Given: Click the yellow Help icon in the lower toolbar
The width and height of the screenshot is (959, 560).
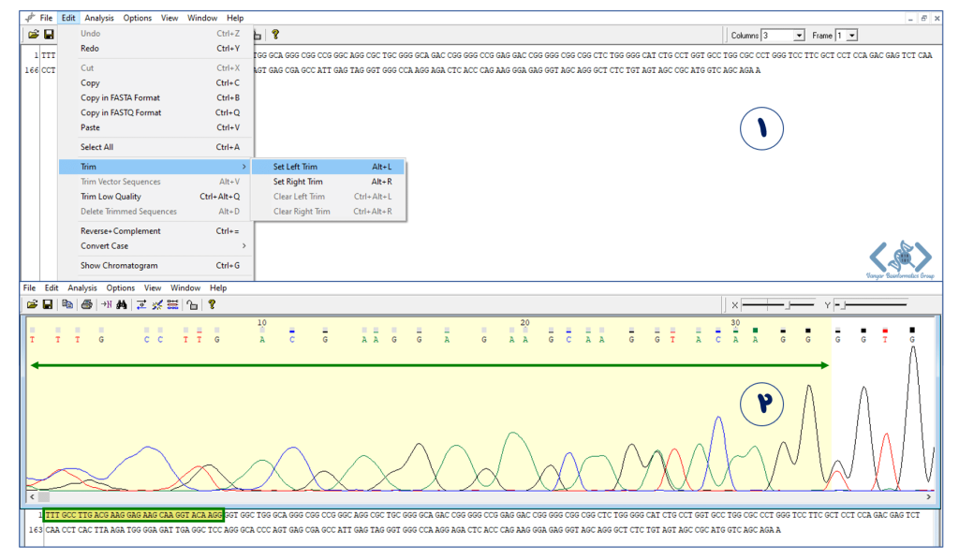Looking at the screenshot, I should 212,304.
